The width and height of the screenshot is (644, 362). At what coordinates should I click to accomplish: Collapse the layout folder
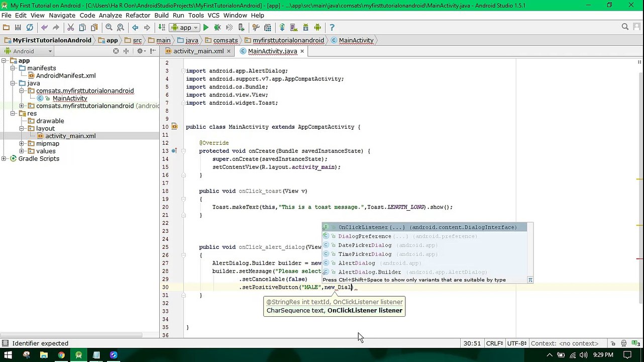click(x=22, y=129)
